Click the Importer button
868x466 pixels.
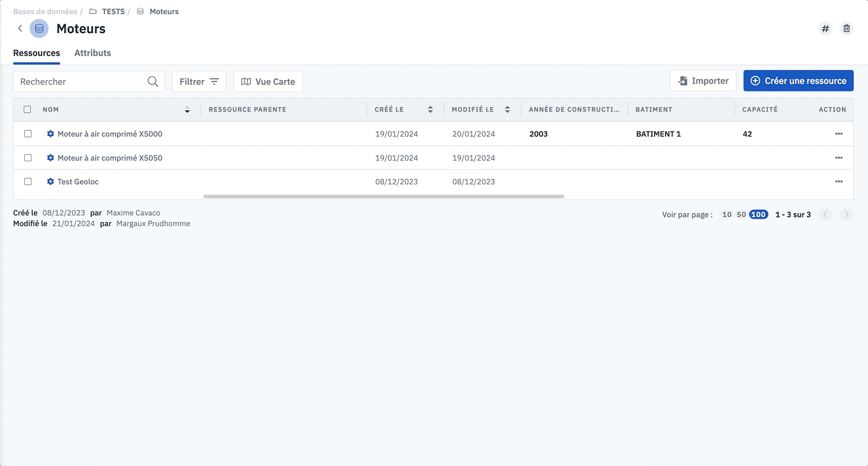tap(703, 81)
